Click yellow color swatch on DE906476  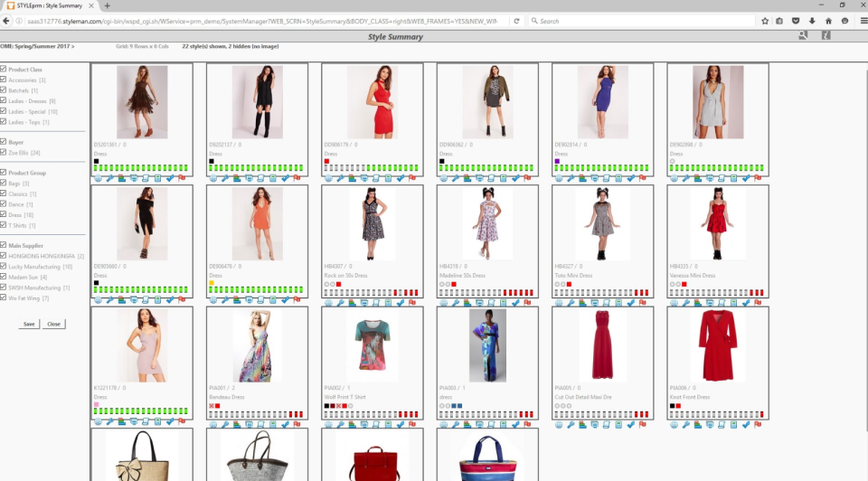(x=212, y=283)
